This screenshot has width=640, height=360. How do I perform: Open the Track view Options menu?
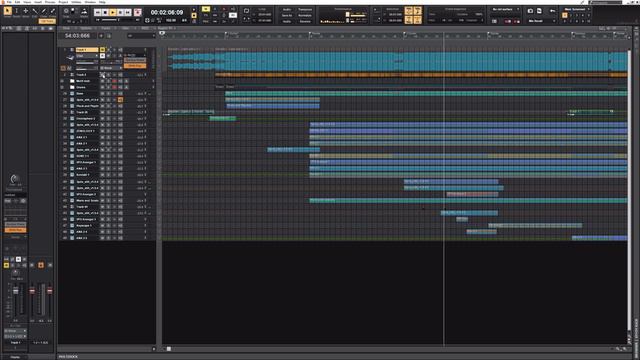86,28
